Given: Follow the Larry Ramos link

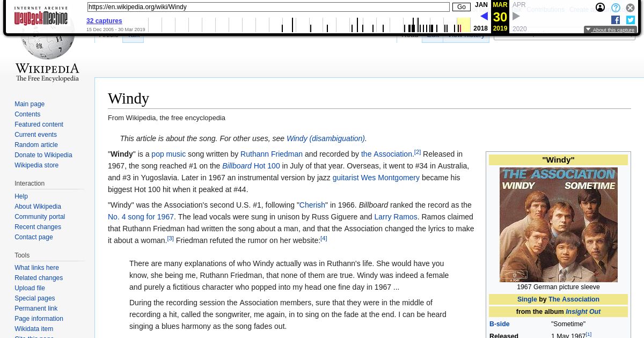Looking at the screenshot, I should (x=396, y=217).
